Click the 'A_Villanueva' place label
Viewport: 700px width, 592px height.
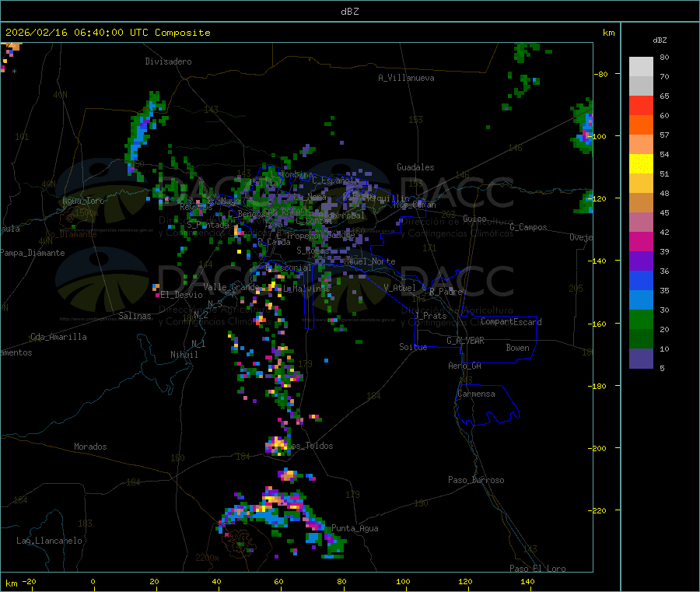click(x=406, y=78)
